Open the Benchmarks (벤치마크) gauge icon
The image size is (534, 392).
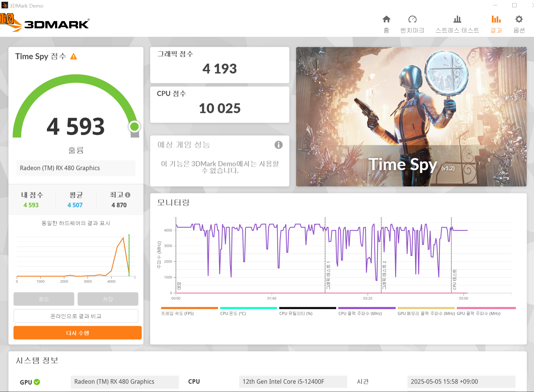point(412,19)
